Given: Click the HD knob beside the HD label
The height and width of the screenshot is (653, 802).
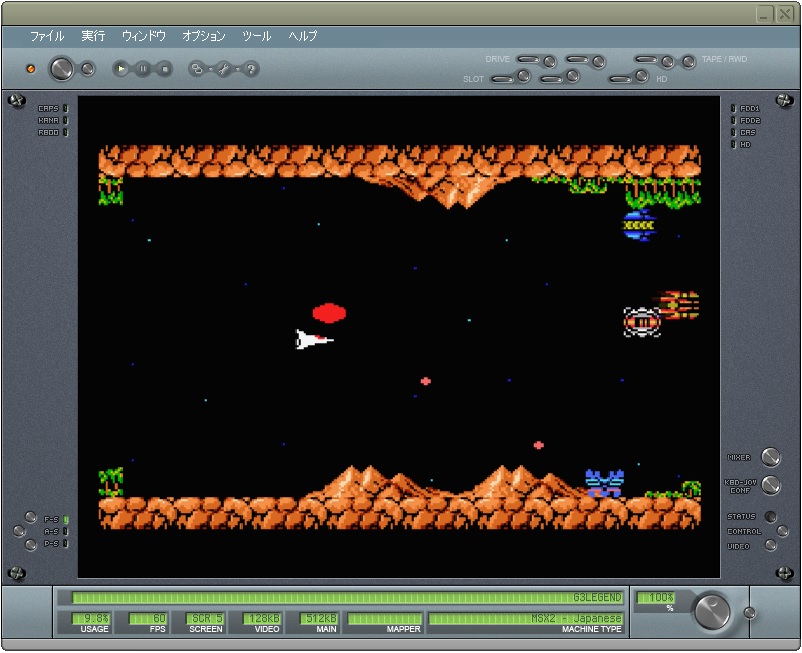Looking at the screenshot, I should tap(642, 76).
